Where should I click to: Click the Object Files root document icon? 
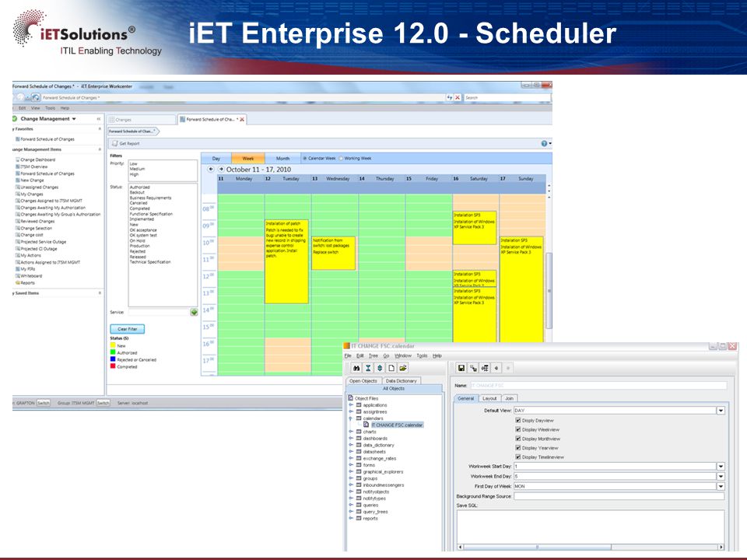(350, 398)
